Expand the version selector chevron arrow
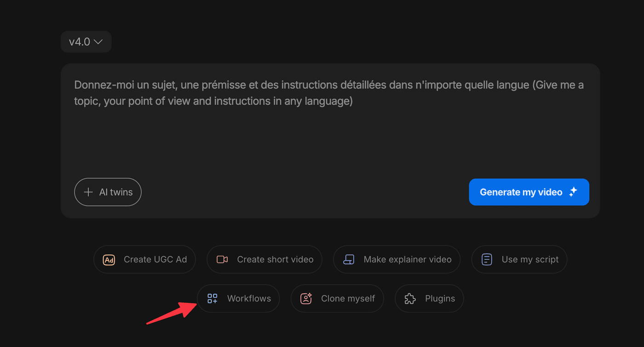644x347 pixels. pyautogui.click(x=98, y=42)
